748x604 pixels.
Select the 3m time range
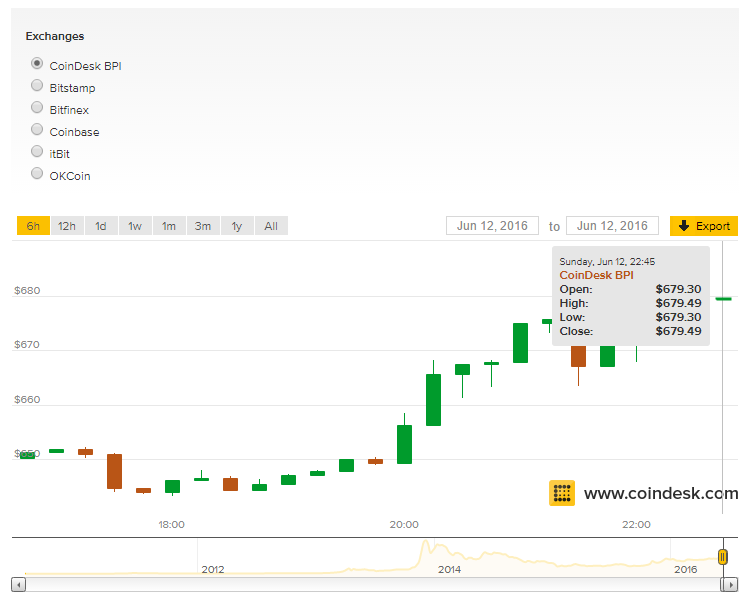click(x=203, y=226)
